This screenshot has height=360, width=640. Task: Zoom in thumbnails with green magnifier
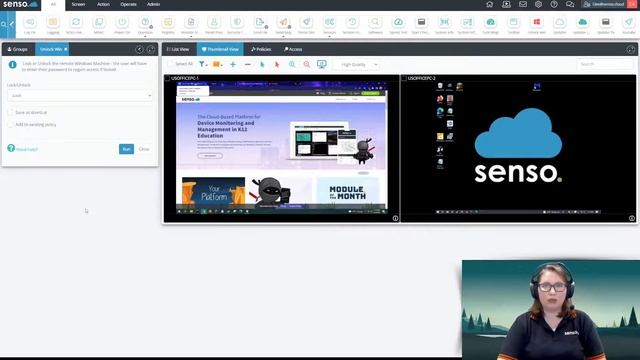click(x=292, y=64)
